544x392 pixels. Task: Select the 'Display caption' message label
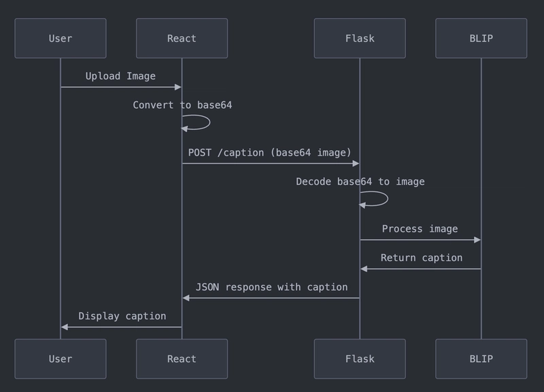coord(122,316)
